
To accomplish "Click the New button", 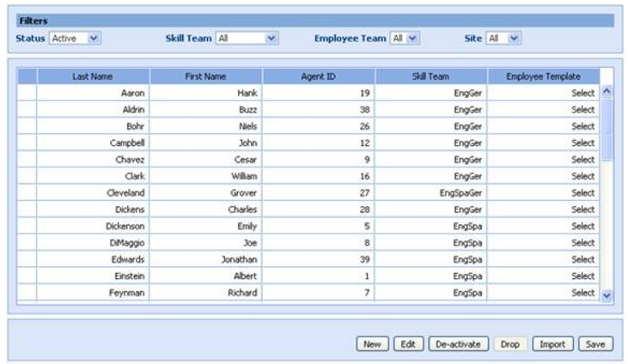I will [372, 344].
